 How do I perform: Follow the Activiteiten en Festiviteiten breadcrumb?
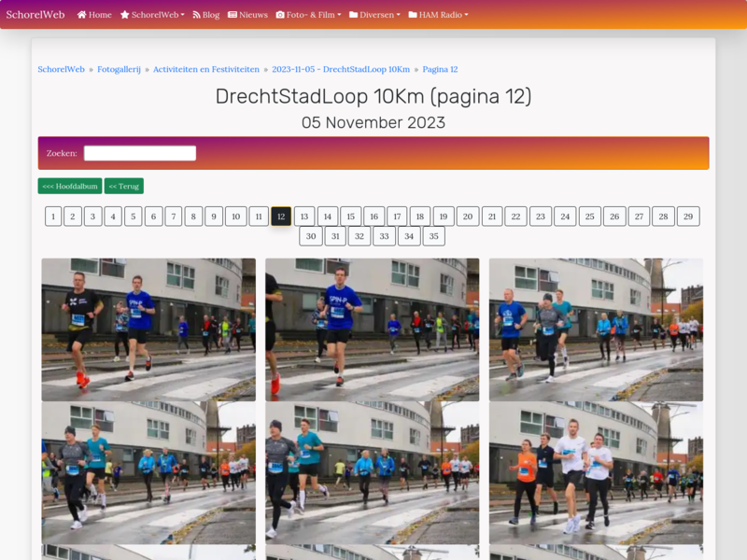(x=206, y=69)
